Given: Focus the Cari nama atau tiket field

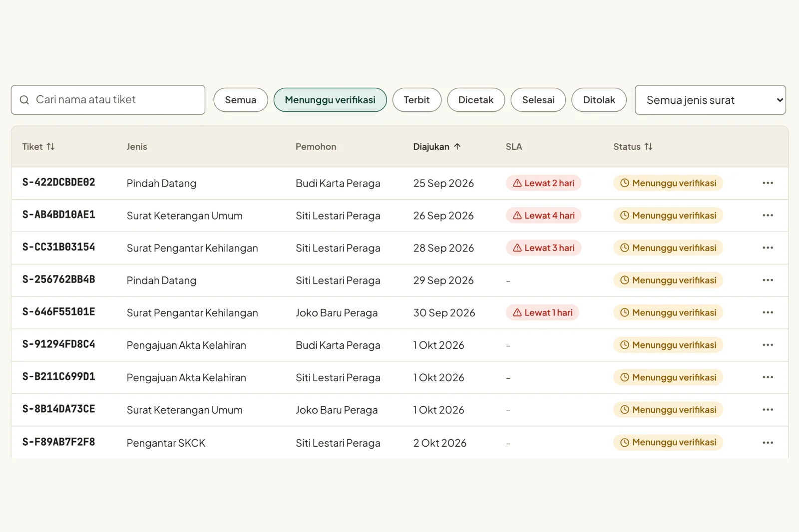Looking at the screenshot, I should click(108, 100).
